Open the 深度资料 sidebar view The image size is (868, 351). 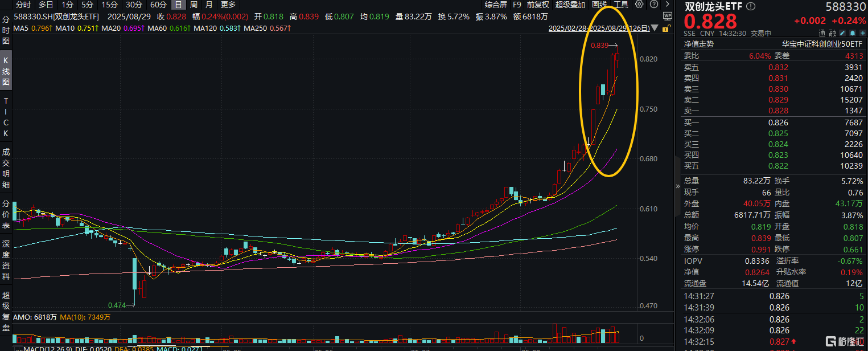tap(6, 259)
